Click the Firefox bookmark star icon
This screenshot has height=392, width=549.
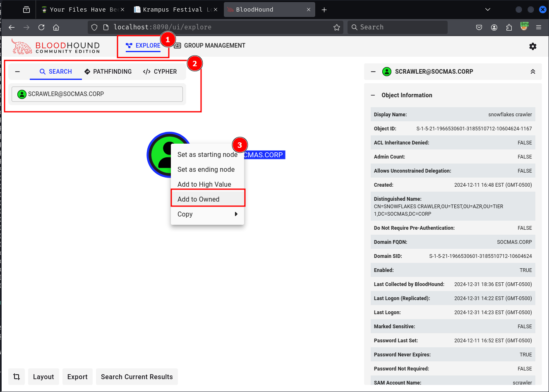[337, 27]
